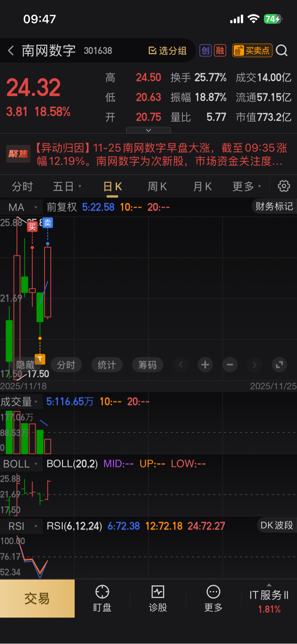Open RSI indicator dropdown
This screenshot has width=297, height=644.
[21, 526]
